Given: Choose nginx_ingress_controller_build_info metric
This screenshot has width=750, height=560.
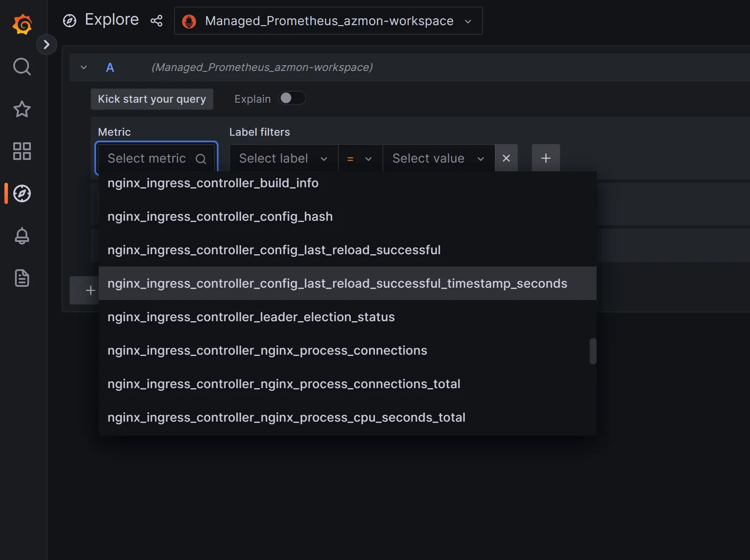Looking at the screenshot, I should click(213, 183).
